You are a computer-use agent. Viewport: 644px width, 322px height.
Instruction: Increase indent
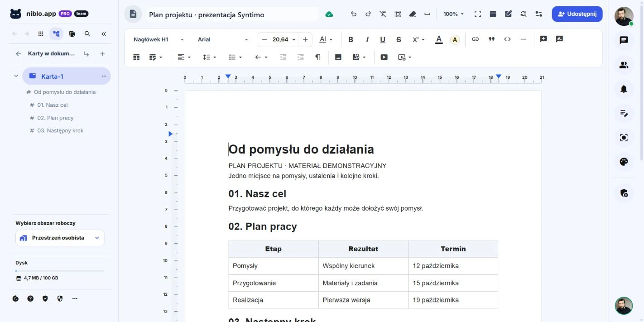point(300,57)
